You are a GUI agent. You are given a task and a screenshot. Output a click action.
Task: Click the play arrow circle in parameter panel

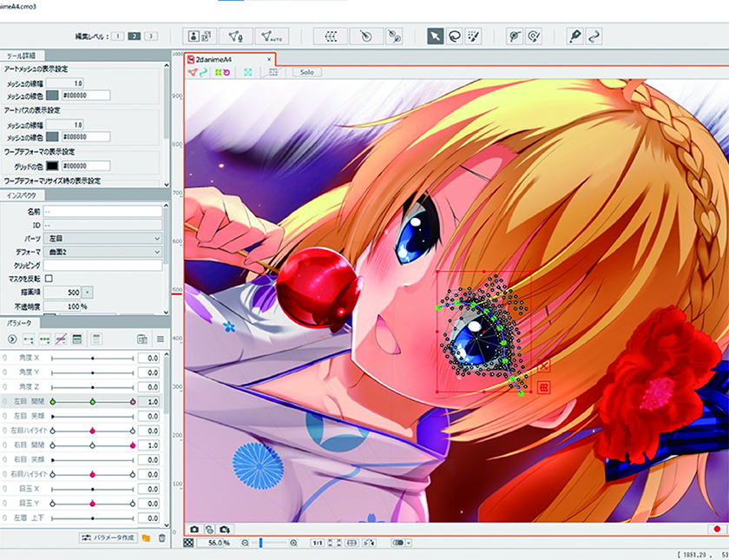(12, 339)
